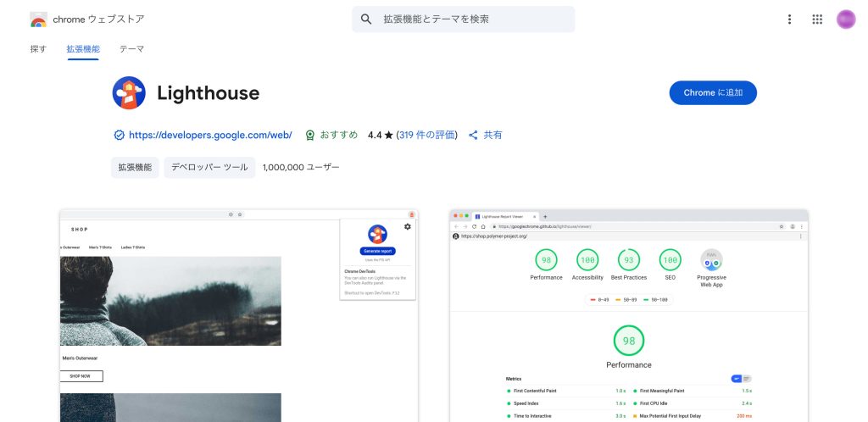
Task: Click the Chrome に追加 button
Action: pos(713,93)
